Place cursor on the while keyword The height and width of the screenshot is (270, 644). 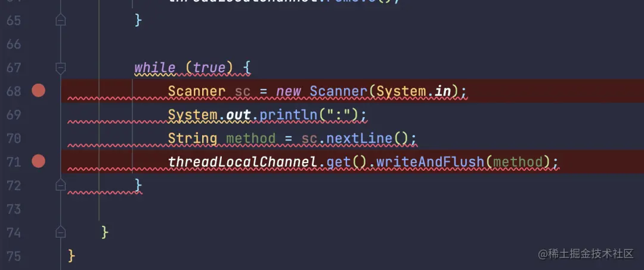point(155,67)
